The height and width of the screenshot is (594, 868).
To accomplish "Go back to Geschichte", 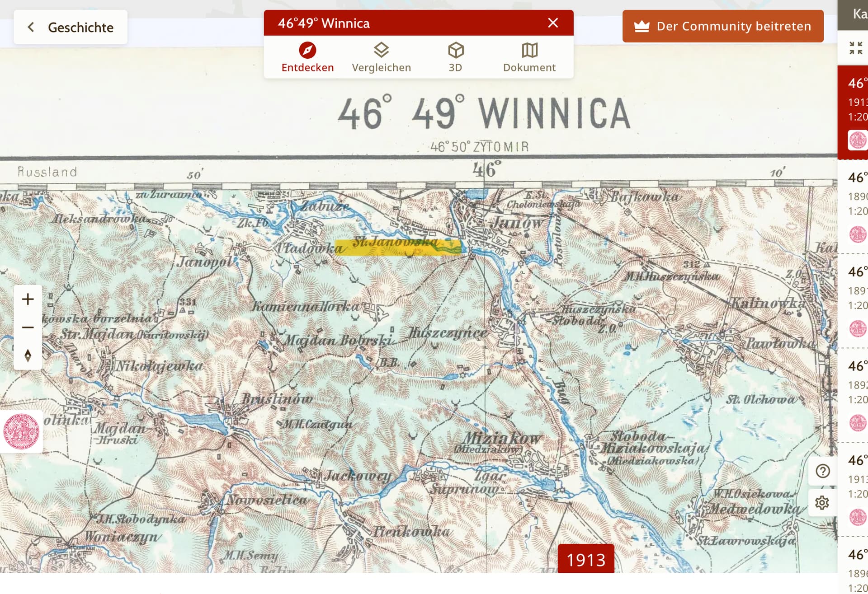I will (x=71, y=27).
